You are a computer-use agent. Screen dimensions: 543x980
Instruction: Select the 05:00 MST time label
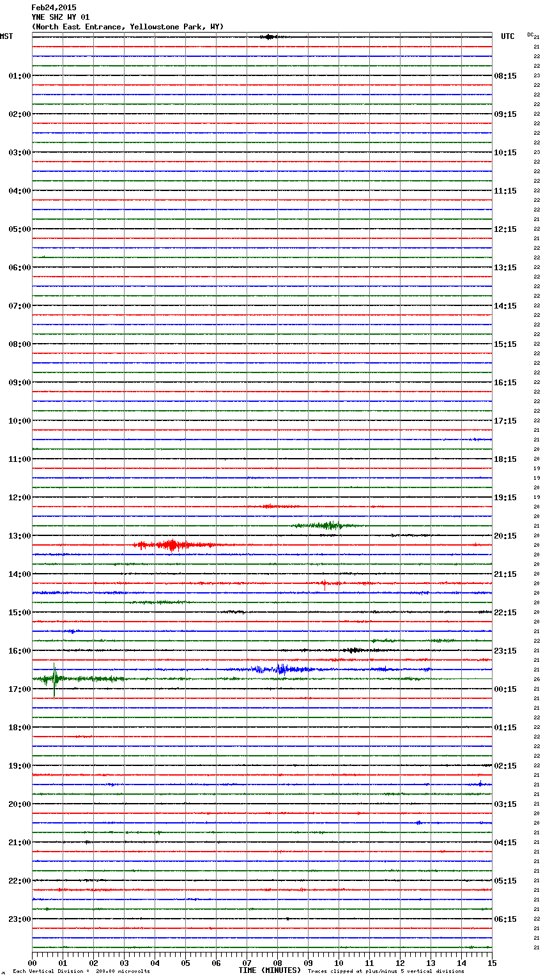pos(19,229)
